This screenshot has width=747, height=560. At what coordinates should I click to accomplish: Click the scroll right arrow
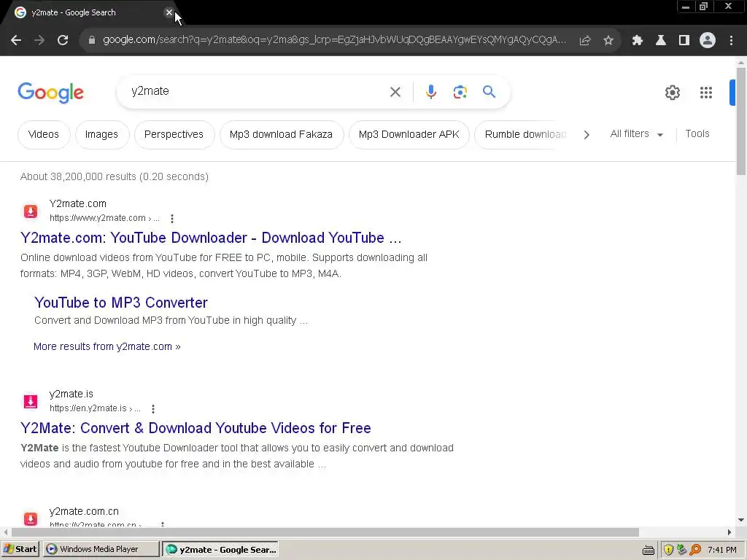(x=729, y=532)
